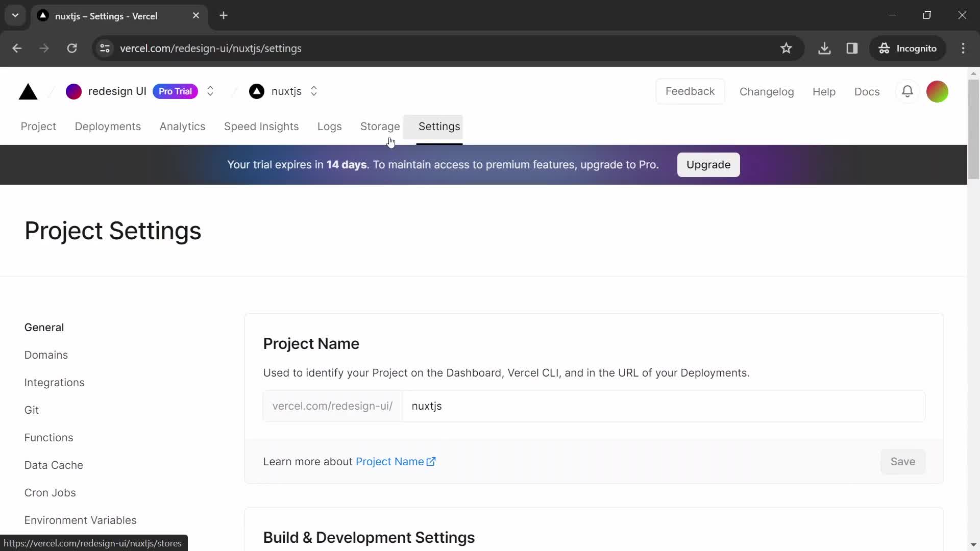Open browser downloads

point(824,48)
